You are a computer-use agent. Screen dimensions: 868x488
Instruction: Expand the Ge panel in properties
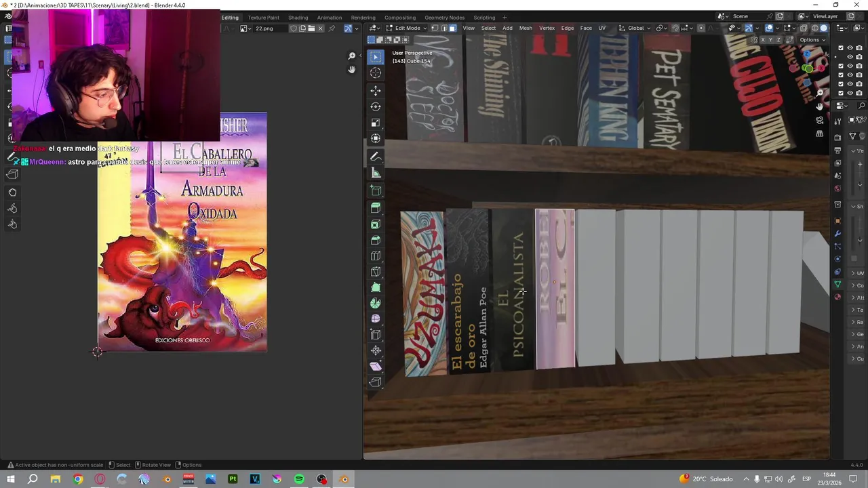[x=857, y=334]
